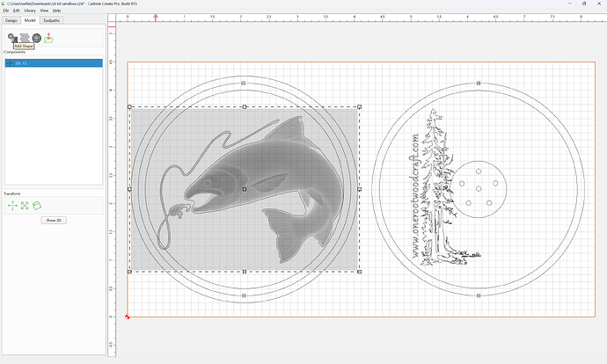Image resolution: width=607 pixels, height=364 pixels.
Task: Switch to the Model tab
Action: tap(30, 20)
